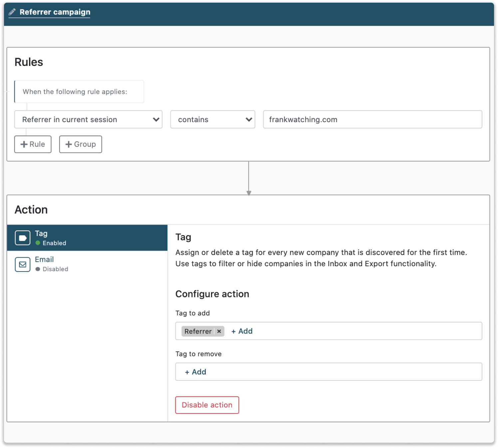This screenshot has height=448, width=498.
Task: Remove the Referrer tag chip
Action: click(x=219, y=331)
